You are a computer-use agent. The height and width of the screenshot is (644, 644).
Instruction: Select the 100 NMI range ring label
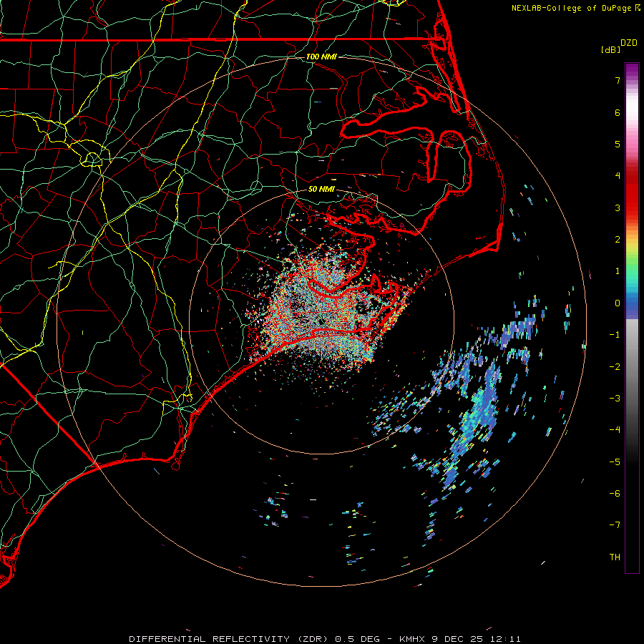tap(321, 57)
